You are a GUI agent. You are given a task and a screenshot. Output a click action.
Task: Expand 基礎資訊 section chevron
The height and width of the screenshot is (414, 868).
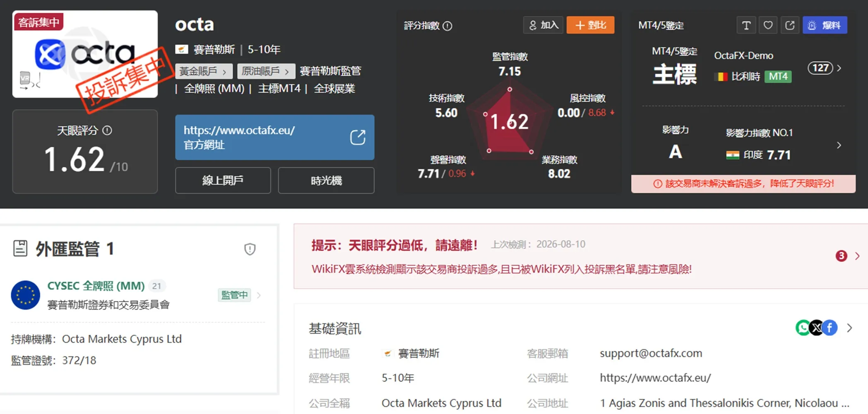(x=850, y=328)
